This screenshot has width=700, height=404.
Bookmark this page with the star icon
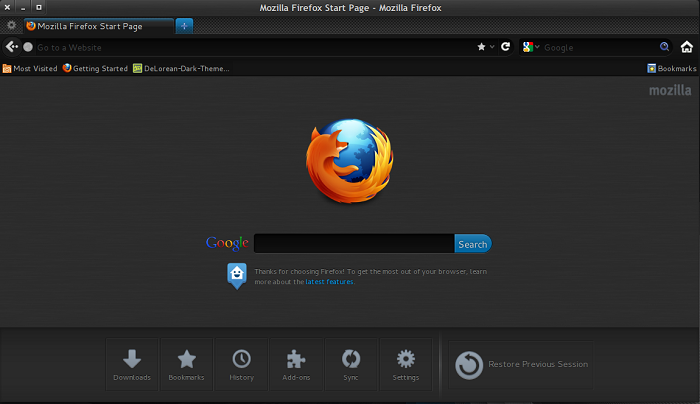(x=481, y=47)
